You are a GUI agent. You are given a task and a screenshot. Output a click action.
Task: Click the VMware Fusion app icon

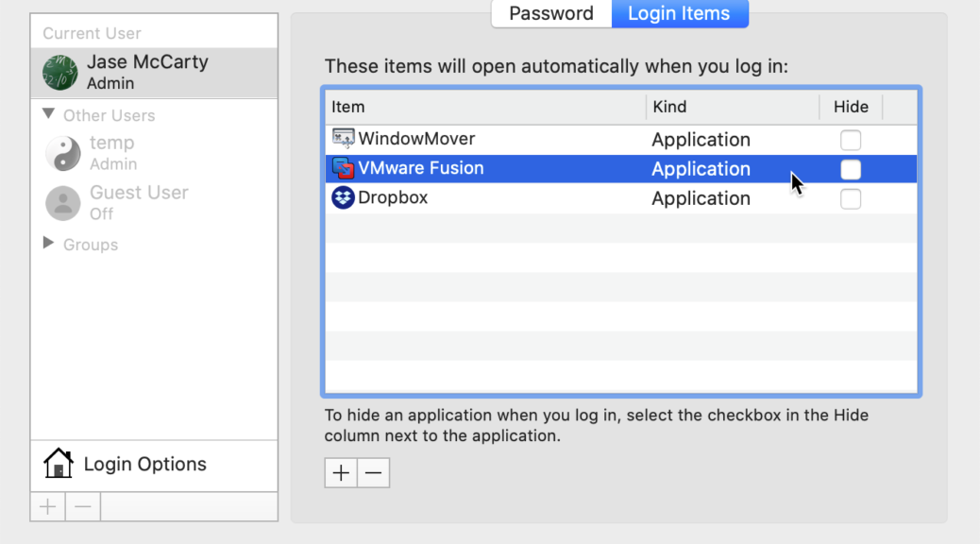click(343, 168)
